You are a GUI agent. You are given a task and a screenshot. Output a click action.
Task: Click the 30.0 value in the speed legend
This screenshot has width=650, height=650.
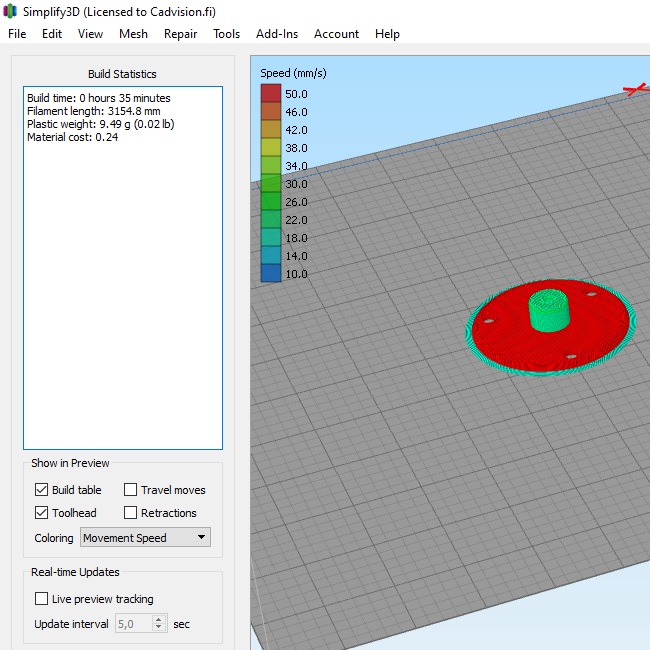[x=296, y=184]
